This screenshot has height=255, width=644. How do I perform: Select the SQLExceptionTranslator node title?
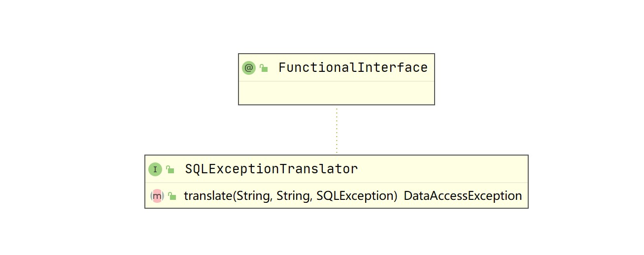[271, 169]
